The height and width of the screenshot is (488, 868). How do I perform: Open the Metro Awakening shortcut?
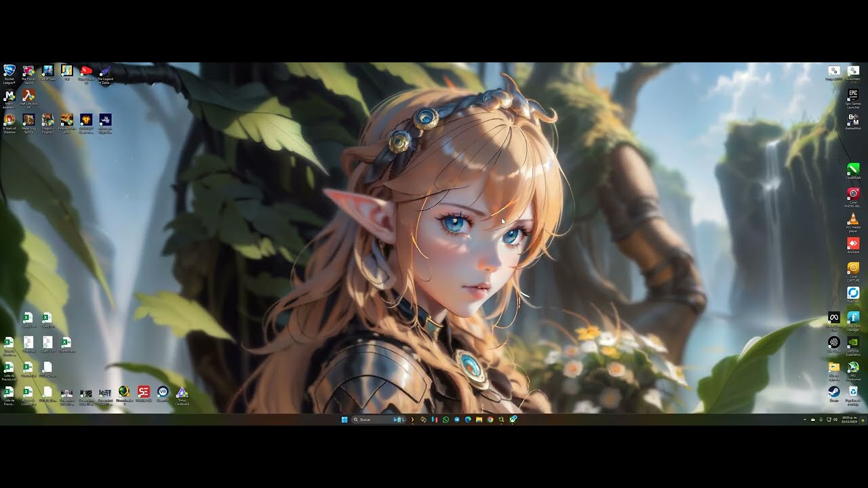point(9,99)
